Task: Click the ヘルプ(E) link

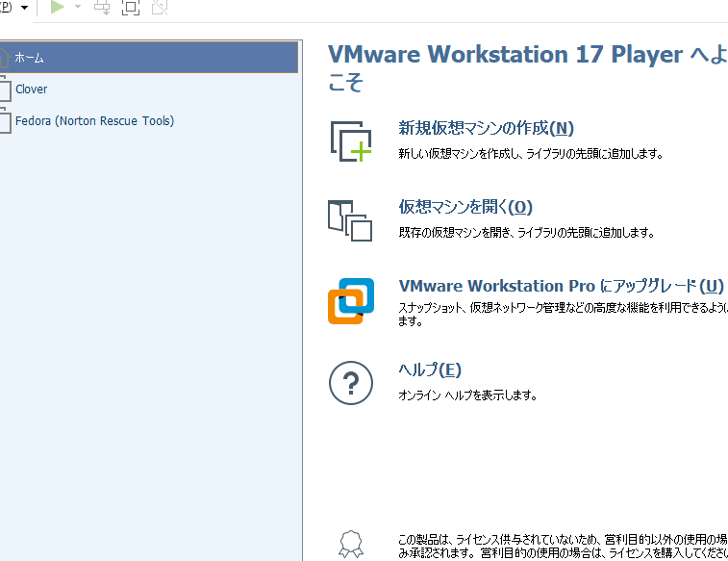Action: click(430, 370)
